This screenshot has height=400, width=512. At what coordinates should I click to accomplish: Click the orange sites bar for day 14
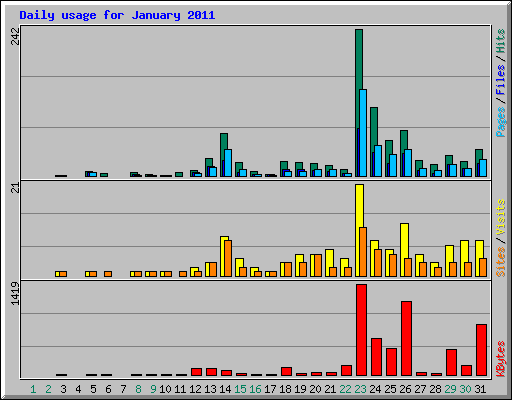tap(228, 258)
